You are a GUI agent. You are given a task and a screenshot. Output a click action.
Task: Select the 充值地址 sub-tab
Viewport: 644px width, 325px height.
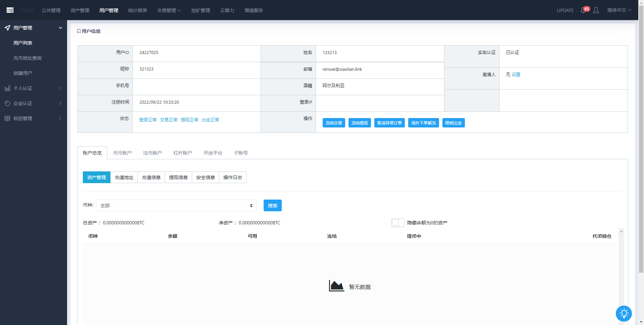(124, 177)
